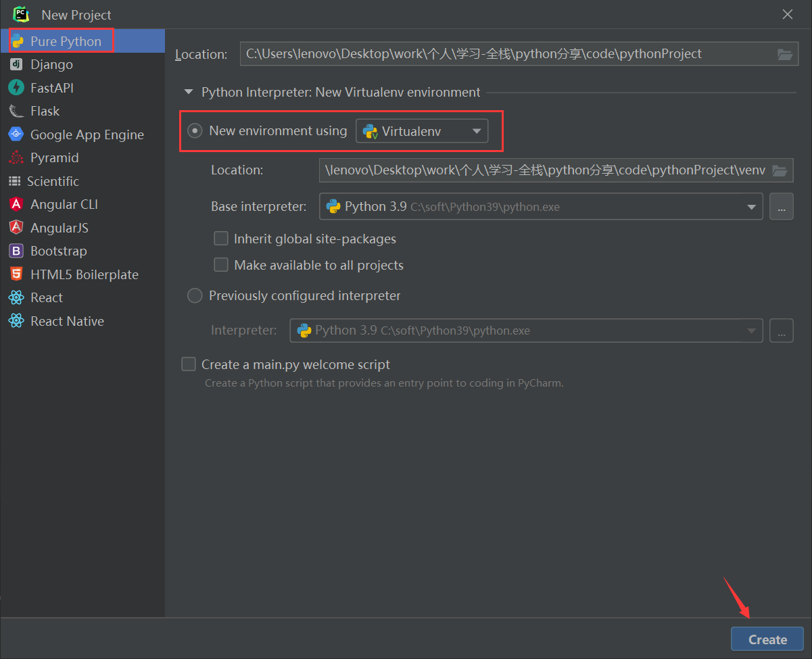812x659 pixels.
Task: Click the Flask horn icon
Action: (16, 111)
